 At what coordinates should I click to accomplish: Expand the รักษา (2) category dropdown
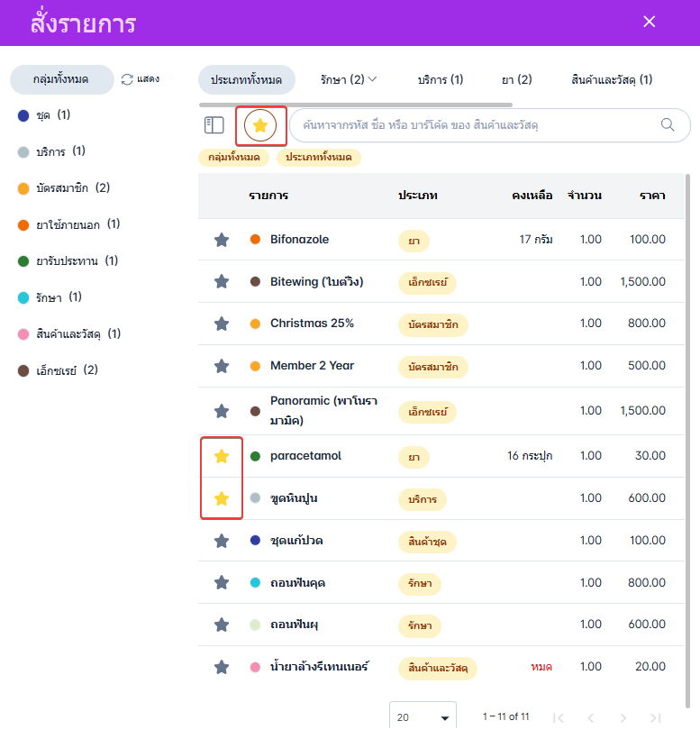click(349, 79)
